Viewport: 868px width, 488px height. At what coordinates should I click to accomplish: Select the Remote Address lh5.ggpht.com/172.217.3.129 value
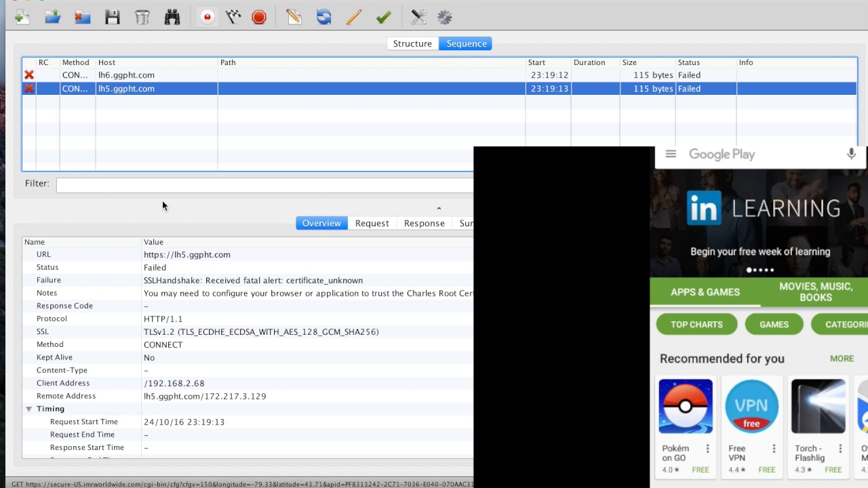coord(205,396)
